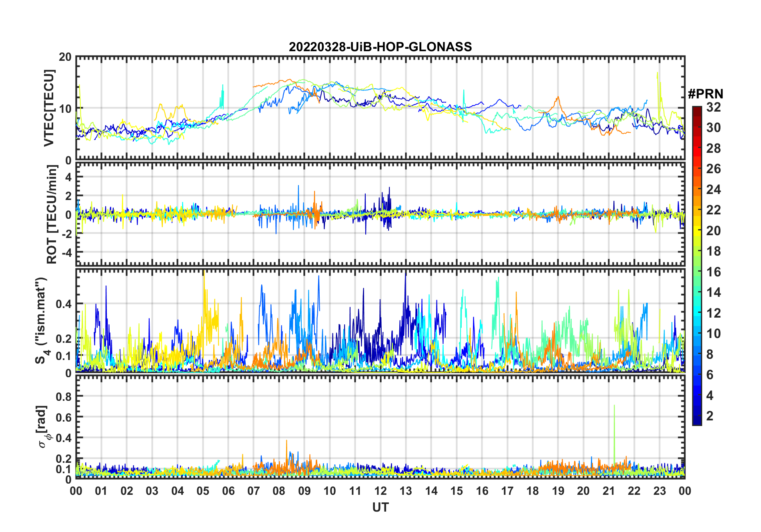Click colorbar tick label "14"
Viewport: 761px width, 532px height.
coord(713,292)
